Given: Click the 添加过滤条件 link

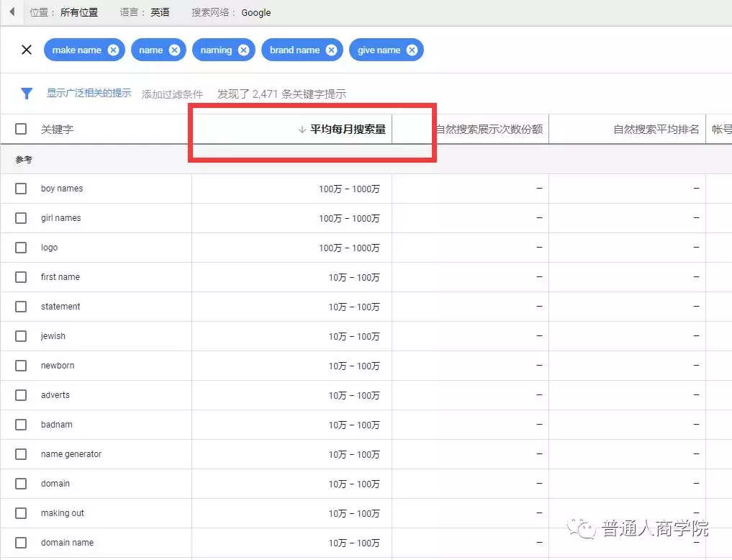Looking at the screenshot, I should [x=172, y=94].
